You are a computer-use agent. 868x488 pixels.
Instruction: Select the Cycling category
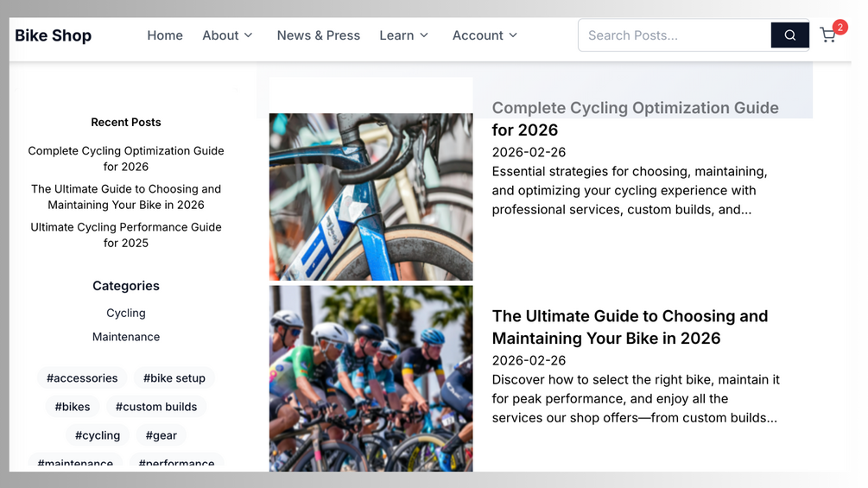click(x=125, y=313)
